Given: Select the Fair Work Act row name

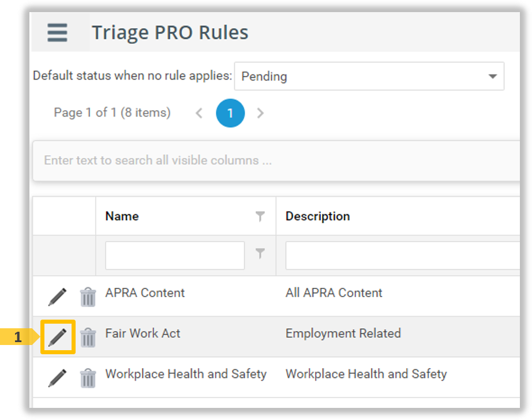Looking at the screenshot, I should (x=143, y=333).
